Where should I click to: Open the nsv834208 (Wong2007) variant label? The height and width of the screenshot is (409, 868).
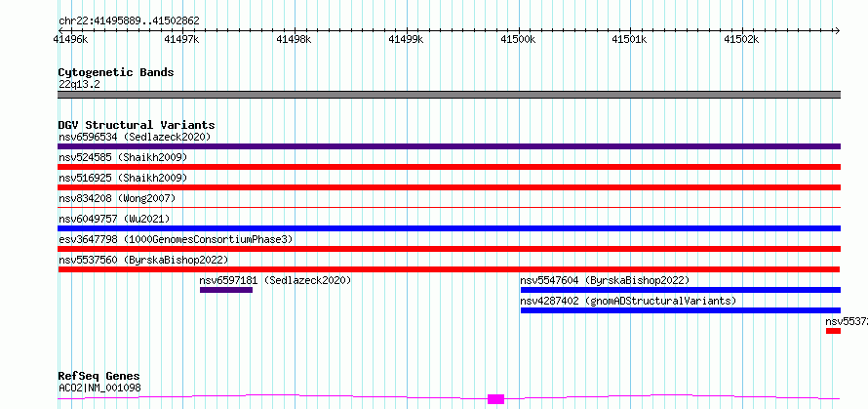point(117,198)
